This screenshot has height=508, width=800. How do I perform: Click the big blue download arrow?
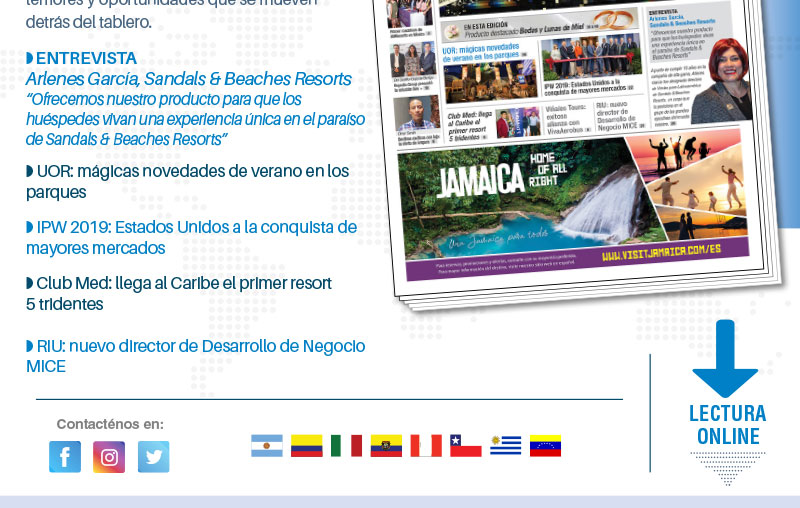coord(725,359)
